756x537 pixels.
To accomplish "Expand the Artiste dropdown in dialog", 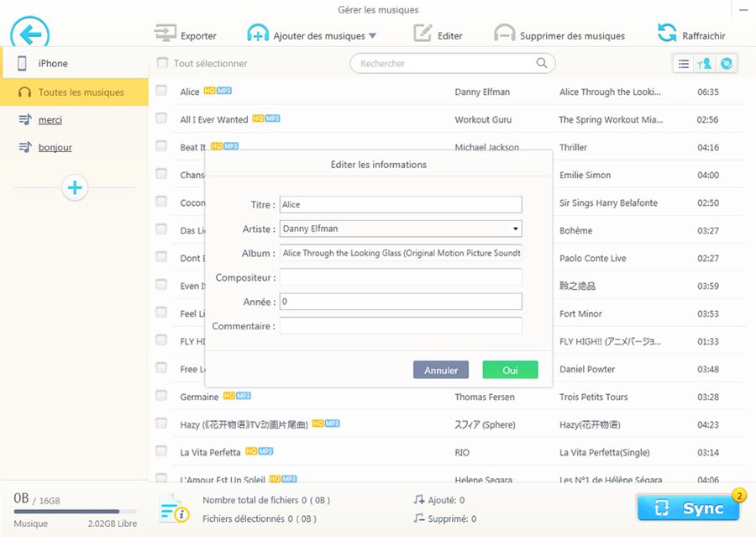I will 515,229.
